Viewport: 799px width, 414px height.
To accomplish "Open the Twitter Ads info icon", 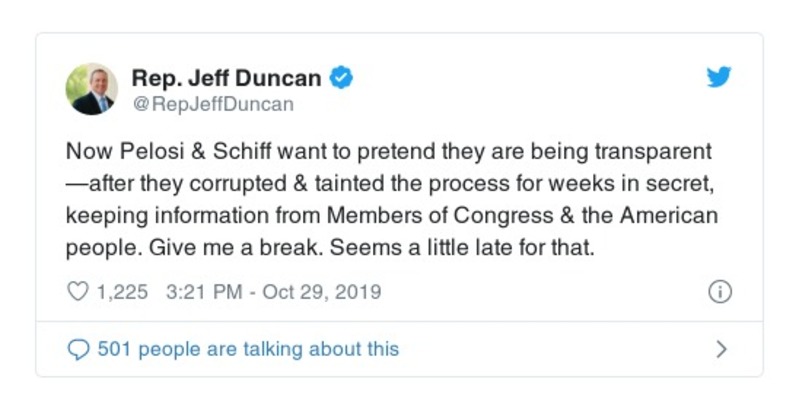I will [x=720, y=292].
